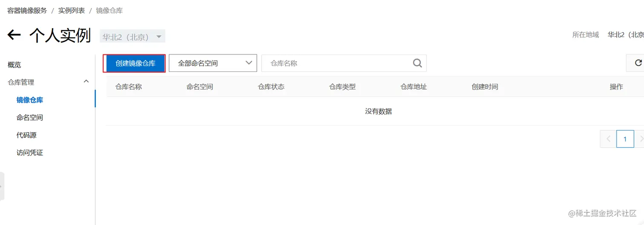Open 容器镜像服务 breadcrumb link

[27, 11]
